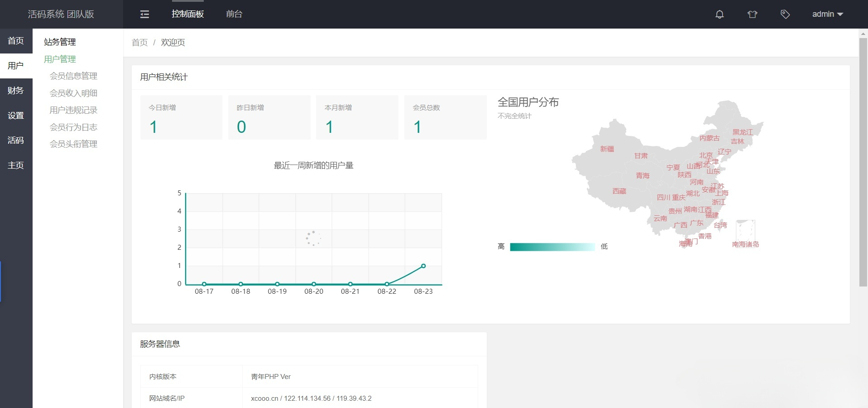Open 设置 in the left sidebar

pyautogui.click(x=16, y=116)
